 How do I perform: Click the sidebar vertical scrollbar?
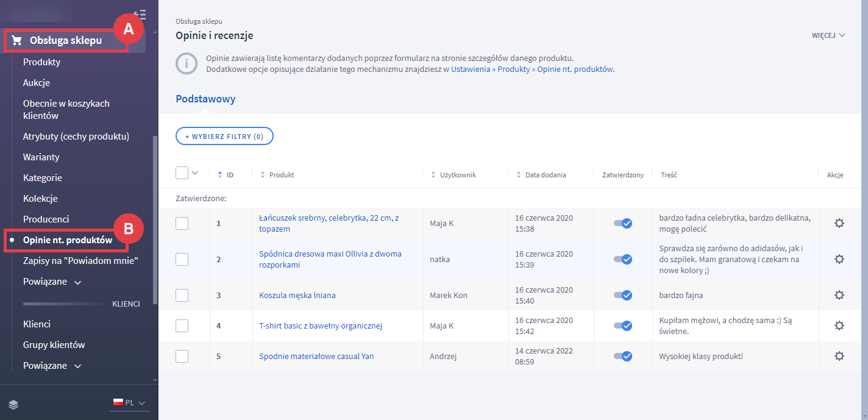[155, 219]
